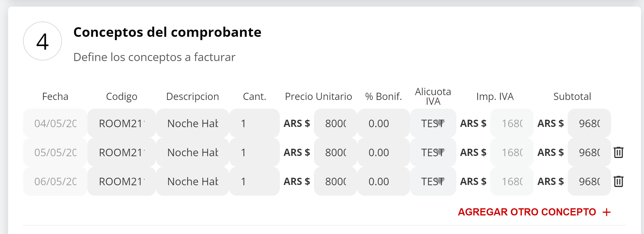
Task: Click the Descripcion field of the first row
Action: [192, 123]
